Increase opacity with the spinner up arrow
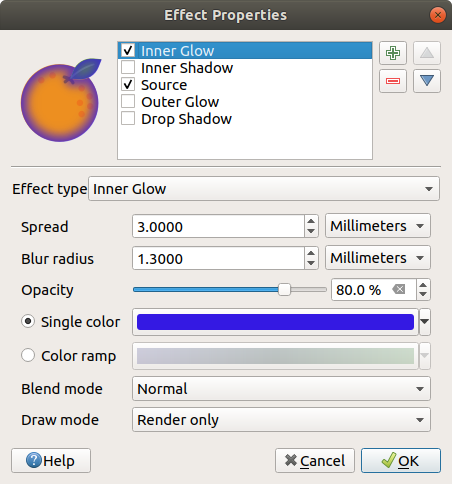Screen dimensions: 452x484 423,285
